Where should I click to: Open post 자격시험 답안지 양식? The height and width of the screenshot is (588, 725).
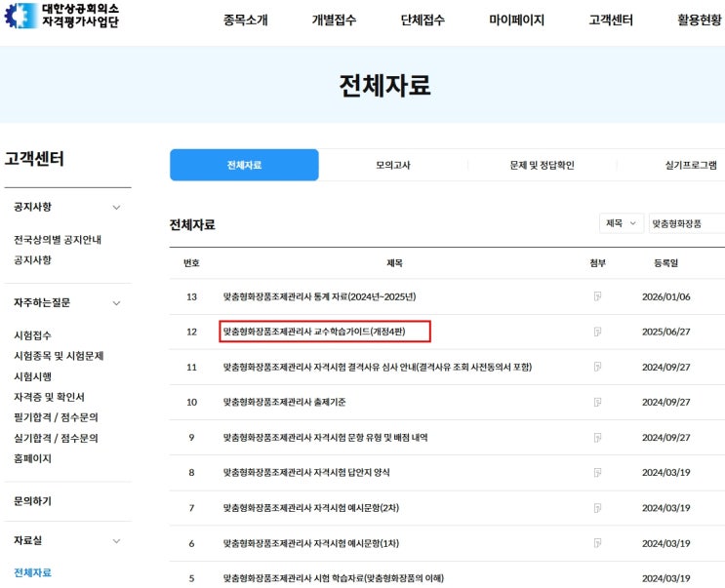click(306, 472)
